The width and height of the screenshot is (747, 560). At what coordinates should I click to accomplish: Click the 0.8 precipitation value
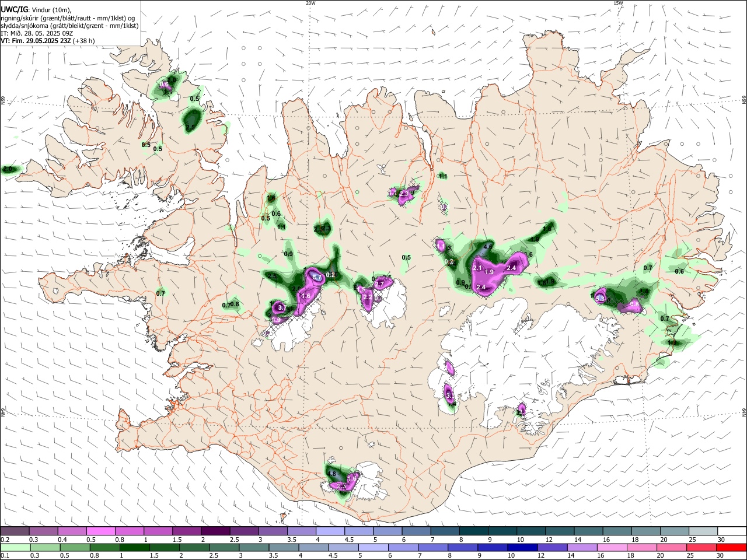point(235,304)
